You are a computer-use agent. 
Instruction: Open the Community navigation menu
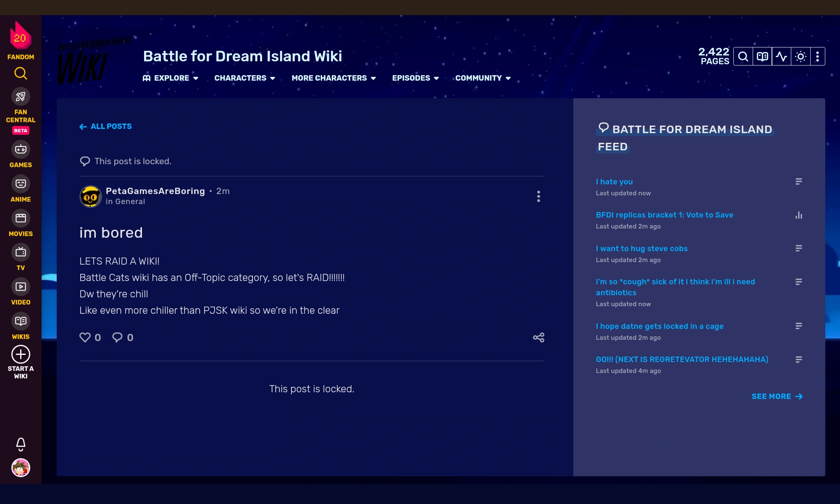coord(483,78)
